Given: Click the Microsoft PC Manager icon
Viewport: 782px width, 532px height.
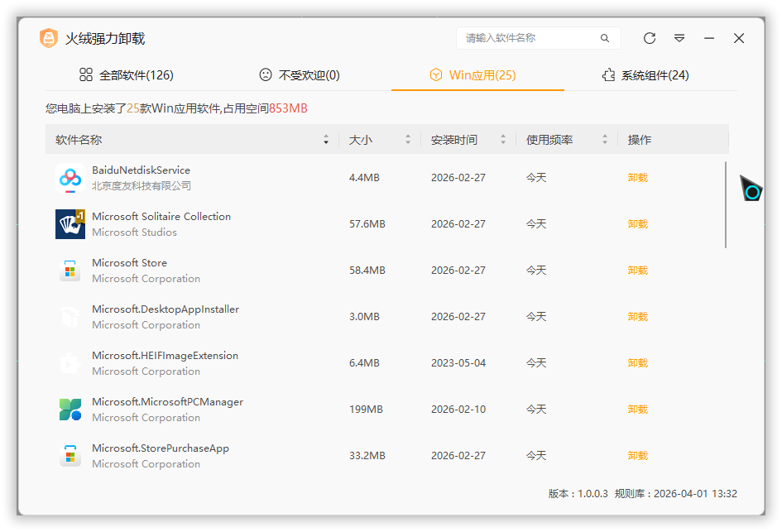Looking at the screenshot, I should point(70,410).
